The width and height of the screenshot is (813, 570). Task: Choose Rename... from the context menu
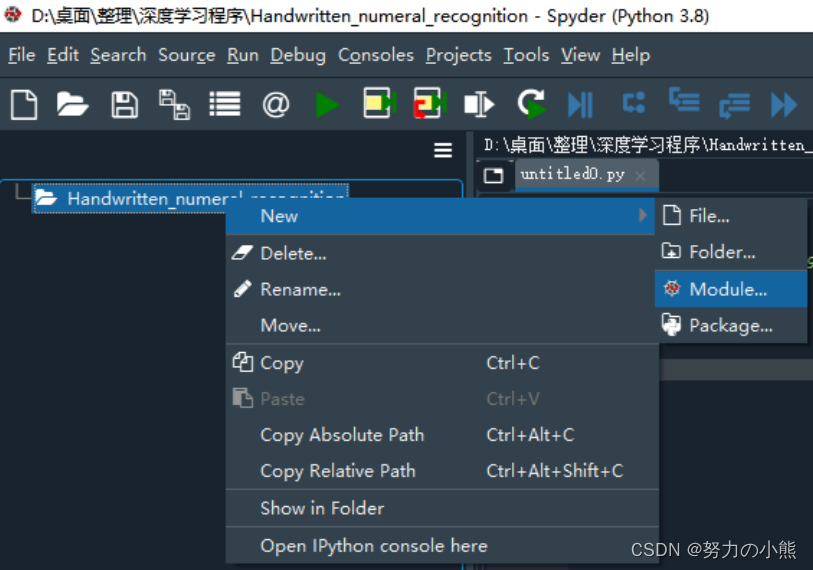[442, 289]
